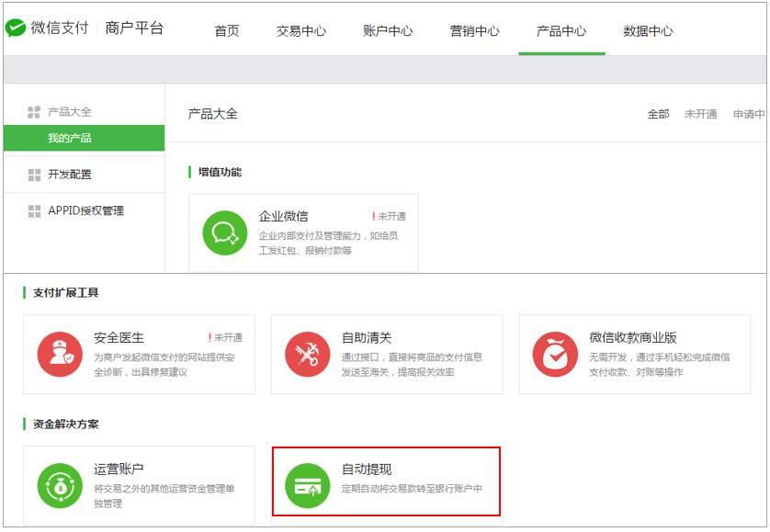Go to the 账户中心 tab
The width and height of the screenshot is (770, 532).
click(x=388, y=30)
